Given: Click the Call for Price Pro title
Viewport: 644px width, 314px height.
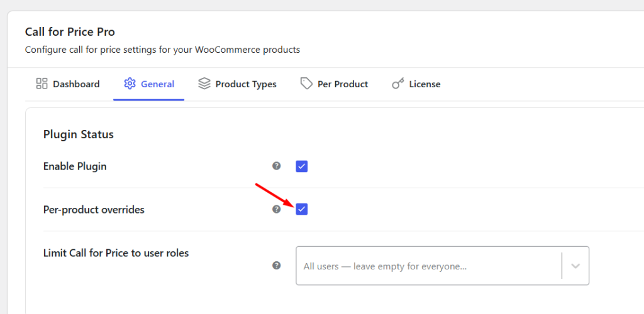Looking at the screenshot, I should tap(70, 31).
